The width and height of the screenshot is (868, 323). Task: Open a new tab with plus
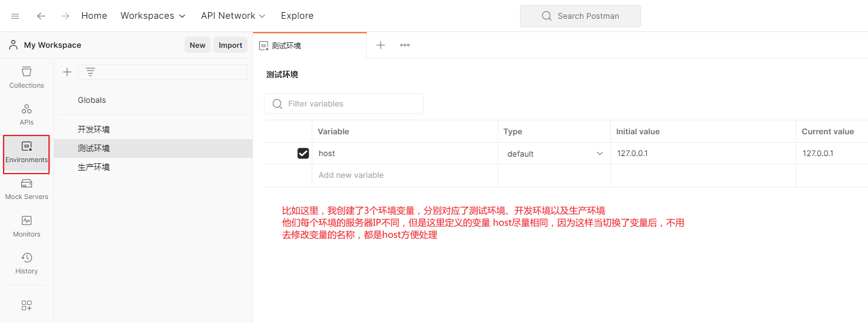(x=381, y=45)
